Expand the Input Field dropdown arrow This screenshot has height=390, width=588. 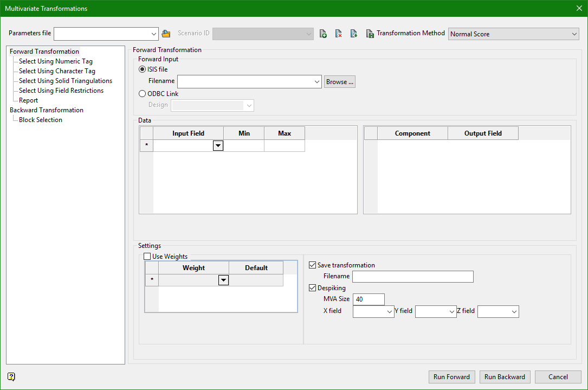coord(218,145)
